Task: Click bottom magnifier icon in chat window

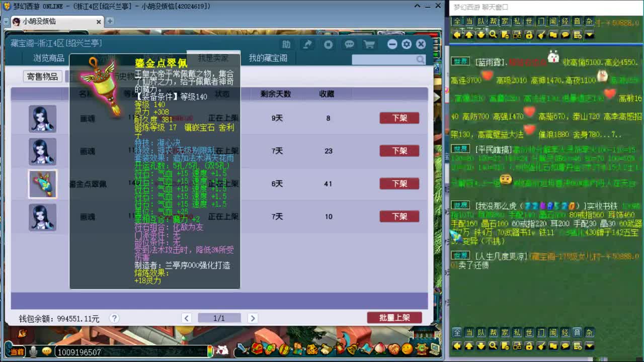Action: [x=493, y=345]
